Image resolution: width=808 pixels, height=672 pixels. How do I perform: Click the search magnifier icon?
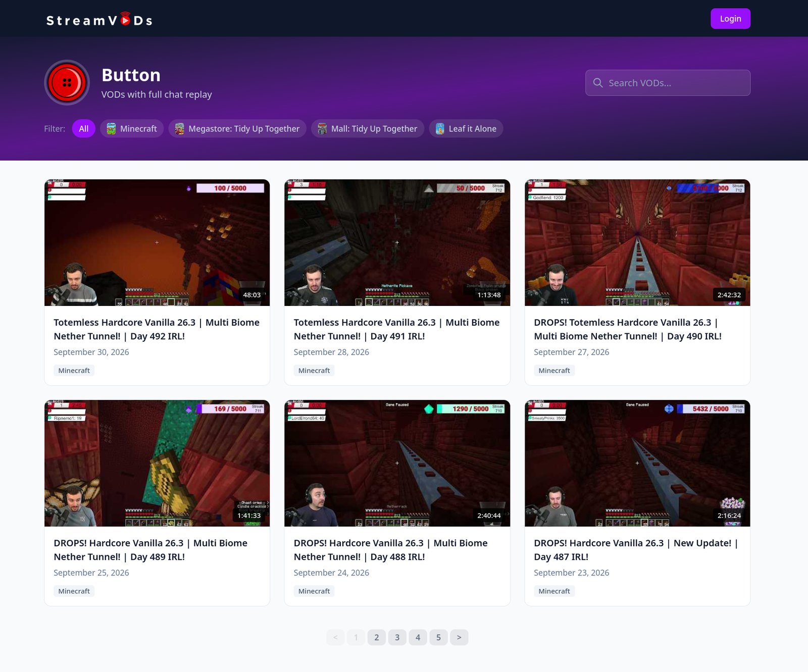pyautogui.click(x=598, y=83)
